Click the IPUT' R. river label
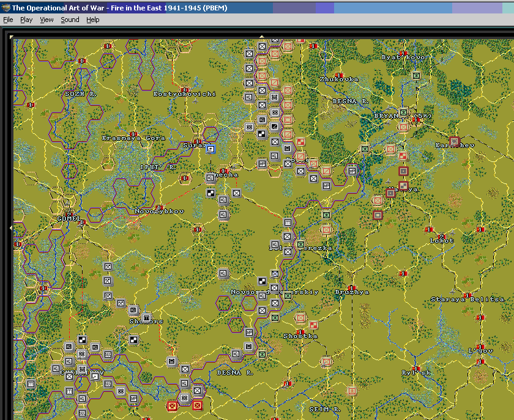This screenshot has height=420, width=514. (158, 167)
